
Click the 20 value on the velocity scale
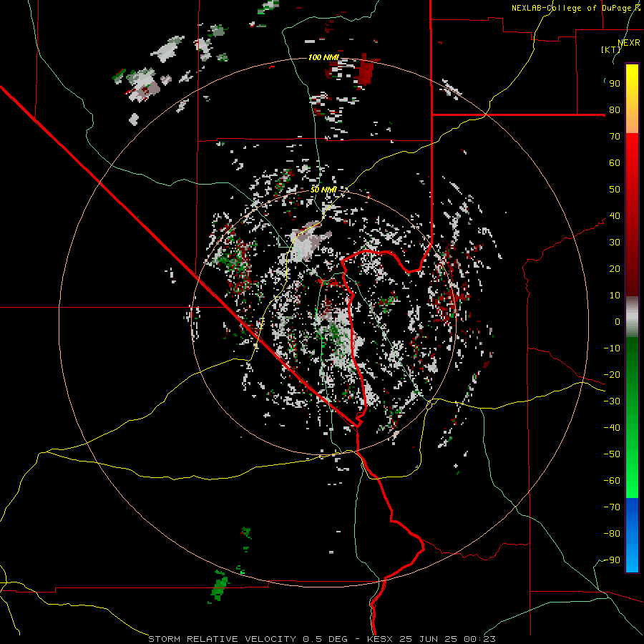tap(615, 269)
